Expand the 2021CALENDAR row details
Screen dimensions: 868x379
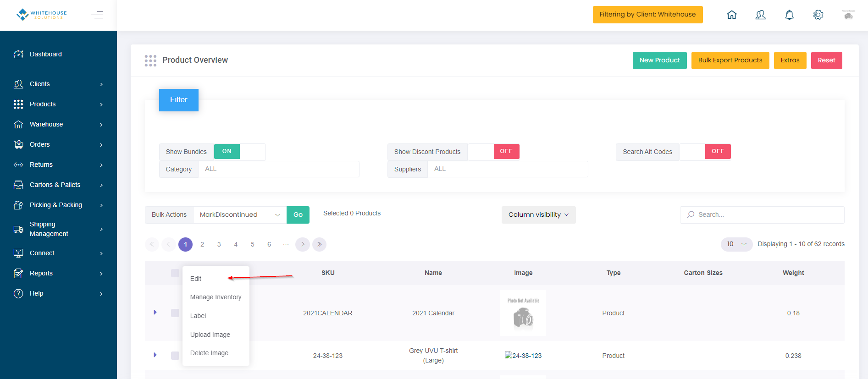click(x=155, y=313)
